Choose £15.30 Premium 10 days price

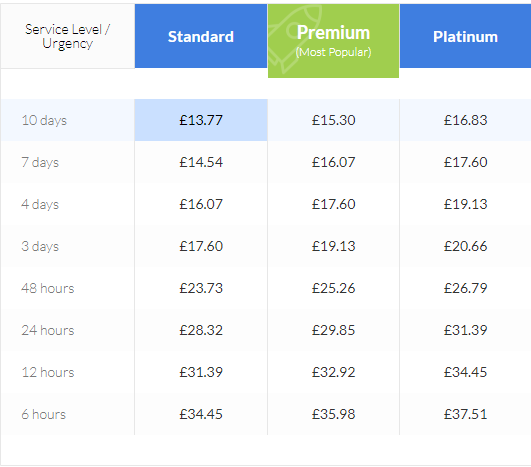[333, 120]
